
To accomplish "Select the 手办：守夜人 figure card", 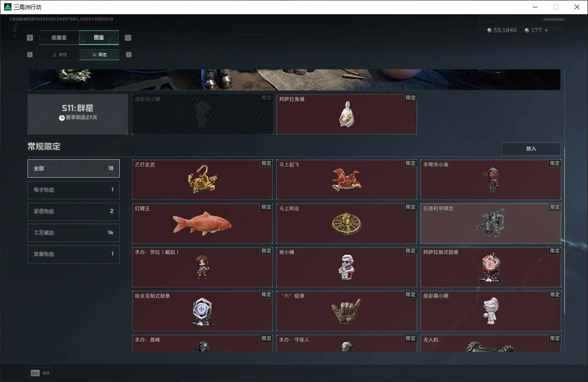I will pyautogui.click(x=346, y=343).
